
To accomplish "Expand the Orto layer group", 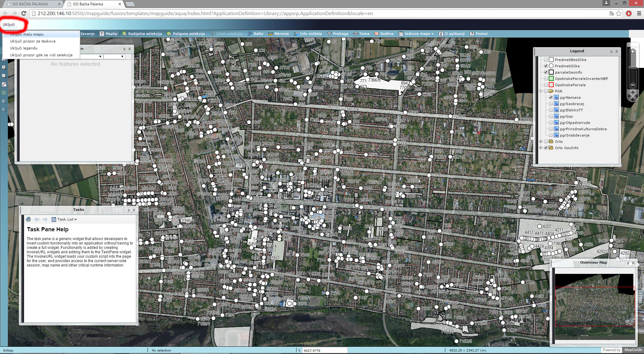I will click(541, 142).
